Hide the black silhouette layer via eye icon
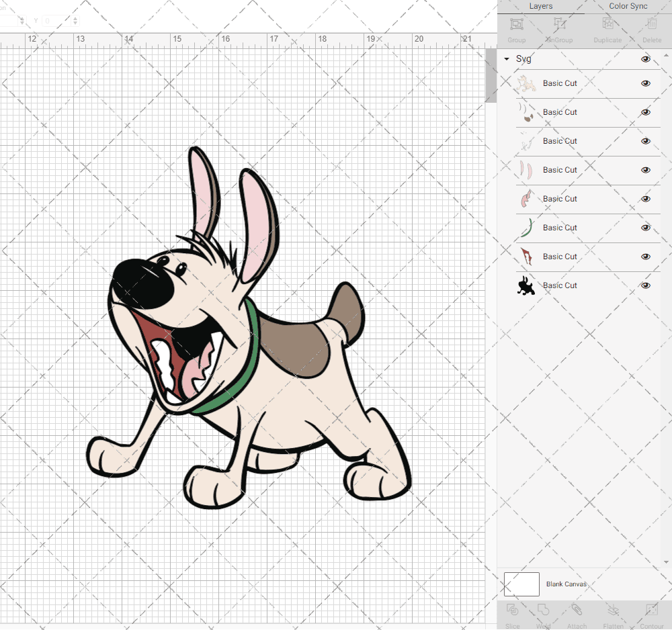 (646, 285)
